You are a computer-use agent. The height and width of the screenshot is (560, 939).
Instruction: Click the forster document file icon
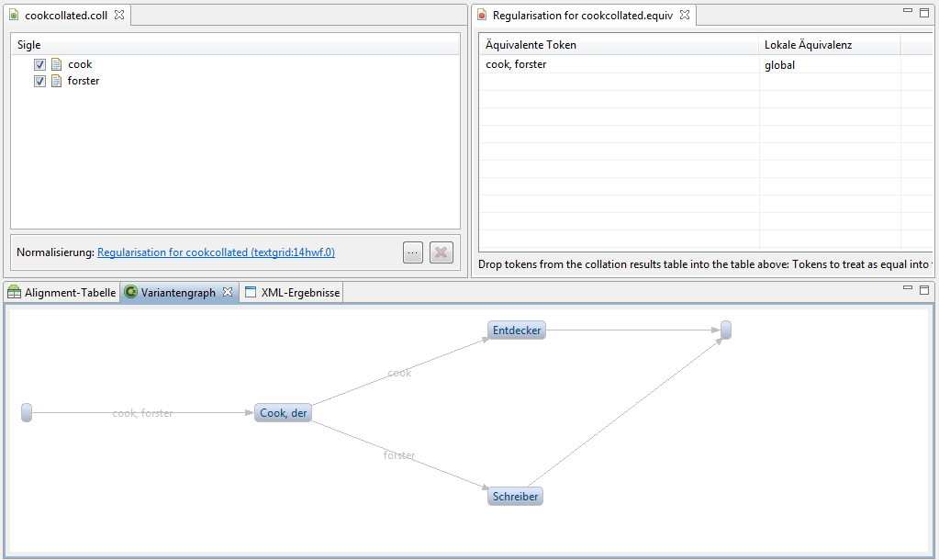click(x=57, y=81)
